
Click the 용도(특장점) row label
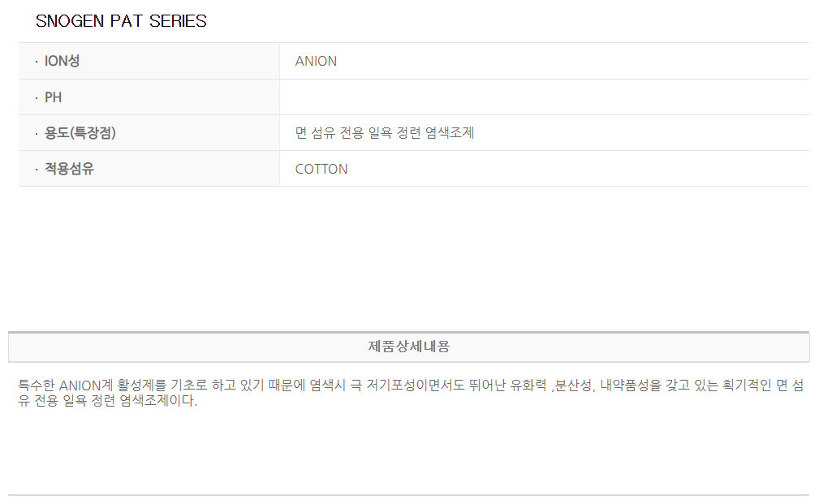point(80,133)
